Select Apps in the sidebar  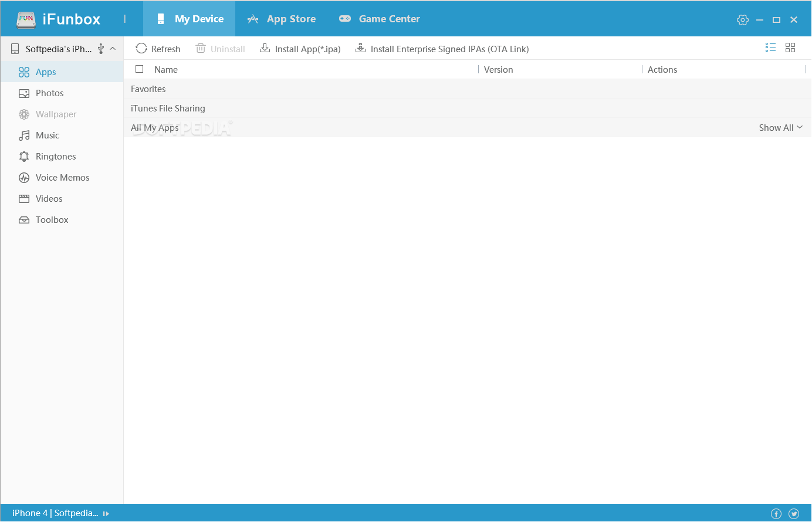pos(62,72)
